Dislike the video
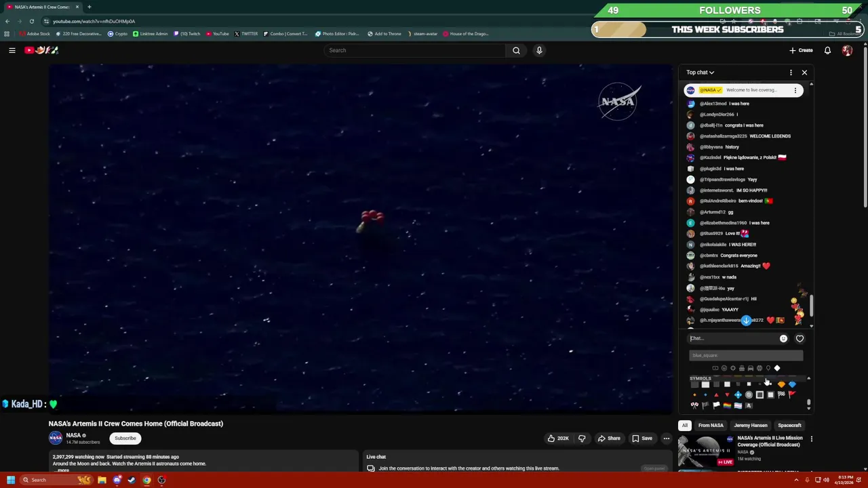Image resolution: width=868 pixels, height=488 pixels. [x=582, y=439]
